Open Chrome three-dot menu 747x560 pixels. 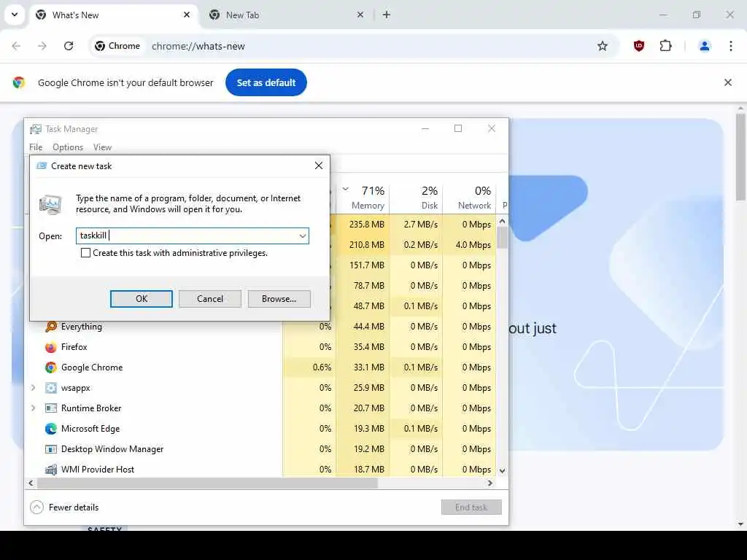tap(731, 46)
